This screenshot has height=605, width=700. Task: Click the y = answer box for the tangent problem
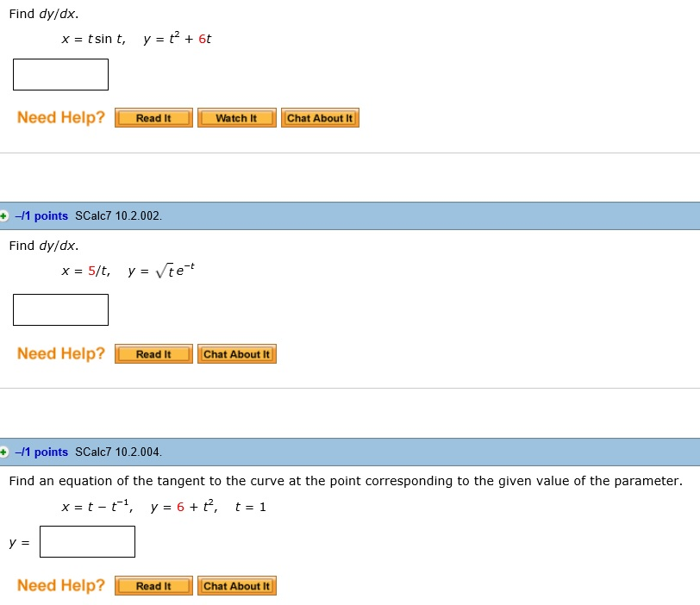click(x=87, y=541)
